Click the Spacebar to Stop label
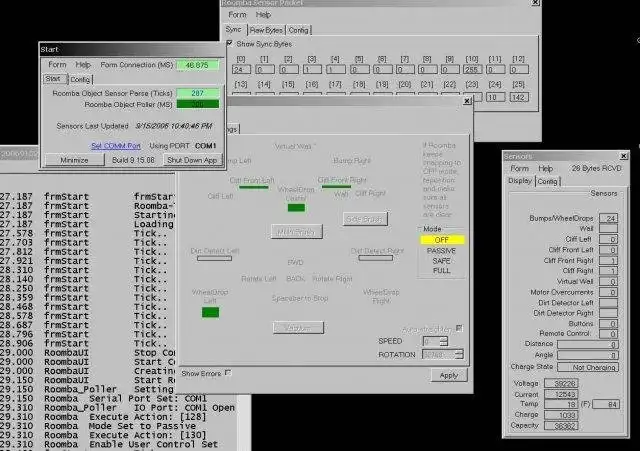640x451 pixels. [300, 298]
